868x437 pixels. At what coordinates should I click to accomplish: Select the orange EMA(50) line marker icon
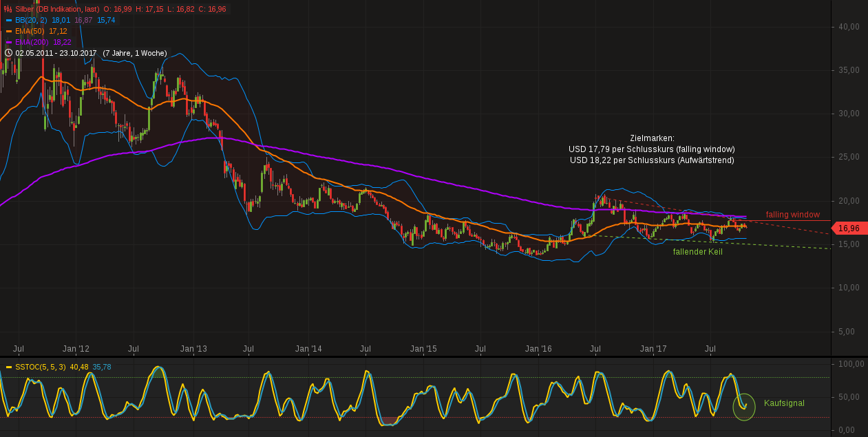tap(8, 31)
